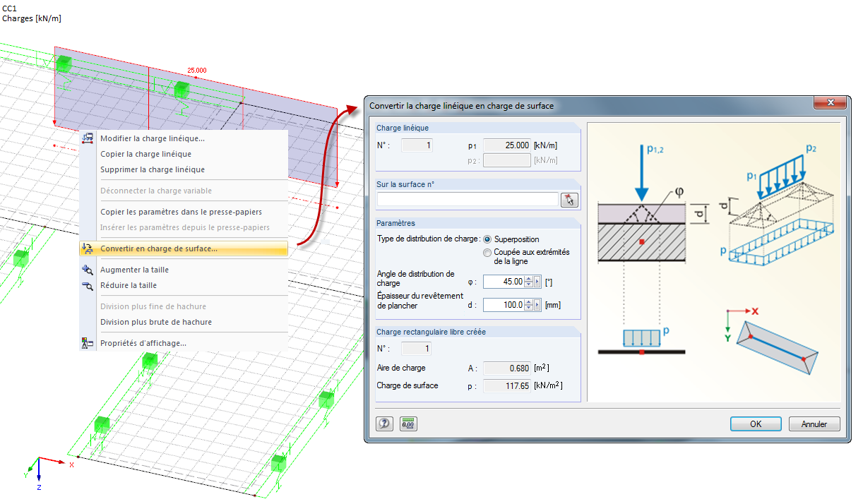Select Copier les paramètres dans le presse-papiers
This screenshot has height=504, width=863.
click(181, 212)
